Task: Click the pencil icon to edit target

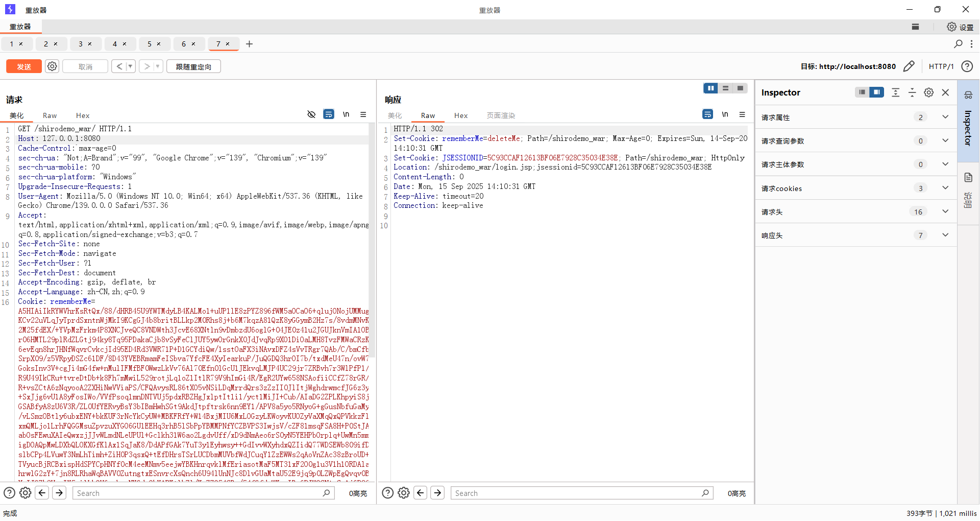Action: pyautogui.click(x=909, y=66)
